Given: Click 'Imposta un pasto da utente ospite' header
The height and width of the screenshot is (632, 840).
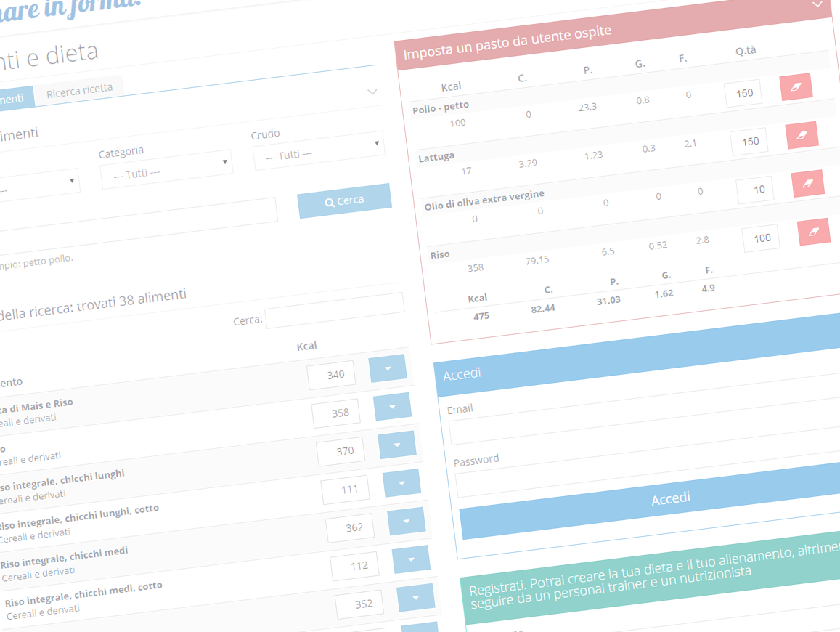Looking at the screenshot, I should pyautogui.click(x=507, y=42).
